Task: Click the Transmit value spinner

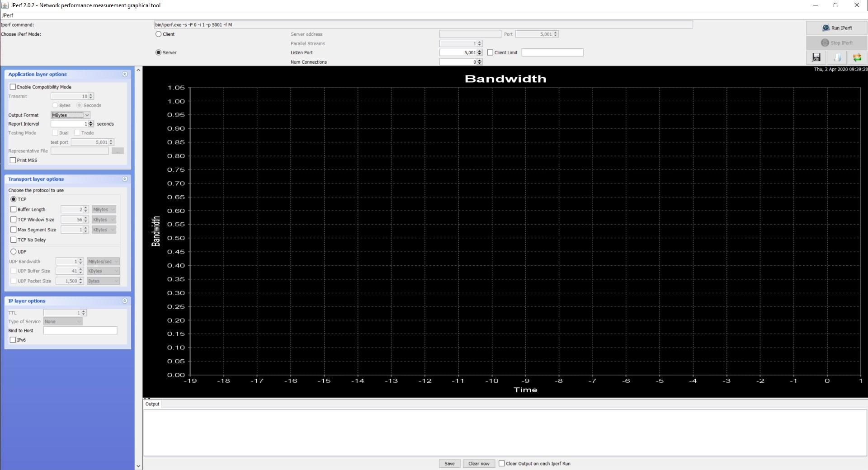Action: (72, 96)
